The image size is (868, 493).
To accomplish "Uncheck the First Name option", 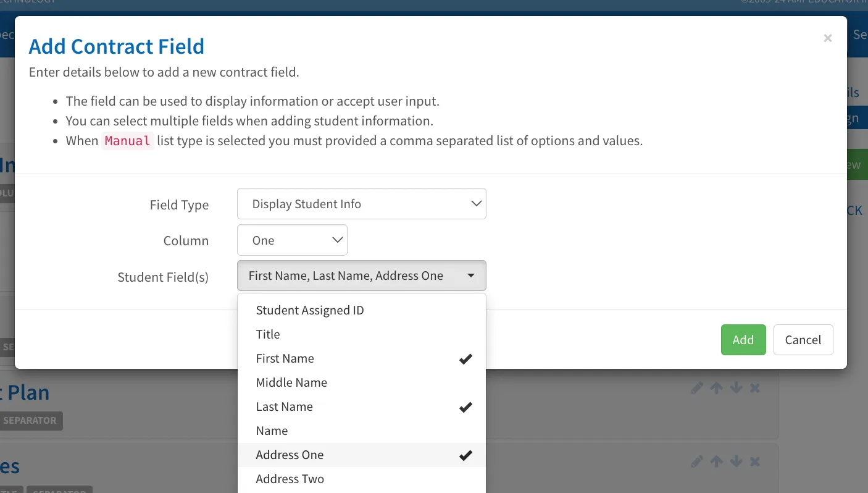I will coord(362,358).
